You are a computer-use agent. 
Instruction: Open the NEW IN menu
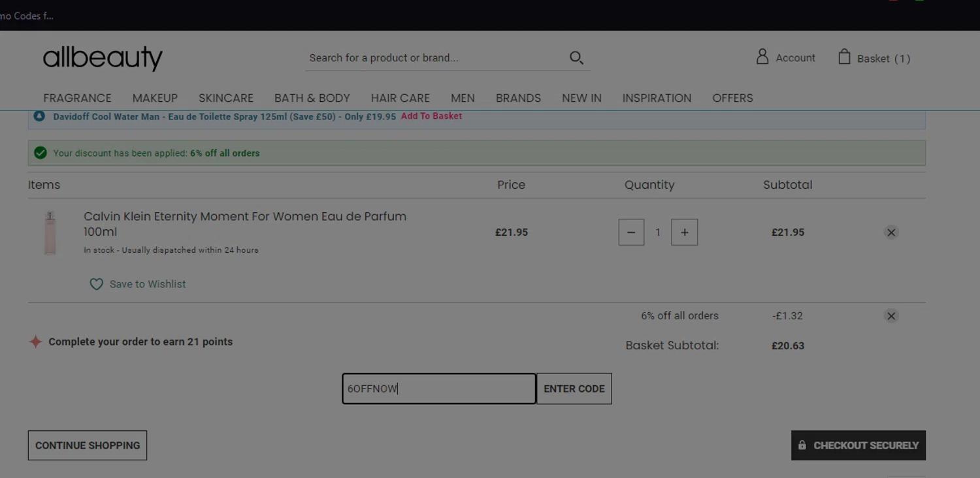point(581,98)
